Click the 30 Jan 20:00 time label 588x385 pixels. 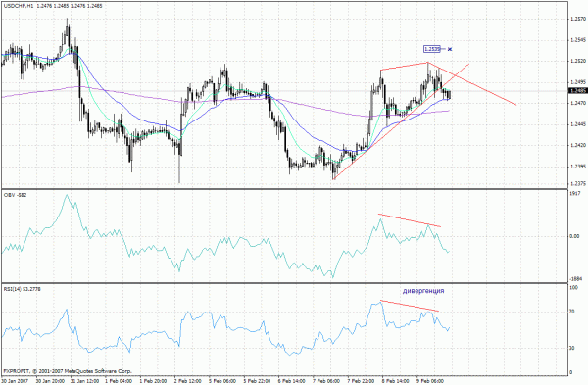pos(50,381)
